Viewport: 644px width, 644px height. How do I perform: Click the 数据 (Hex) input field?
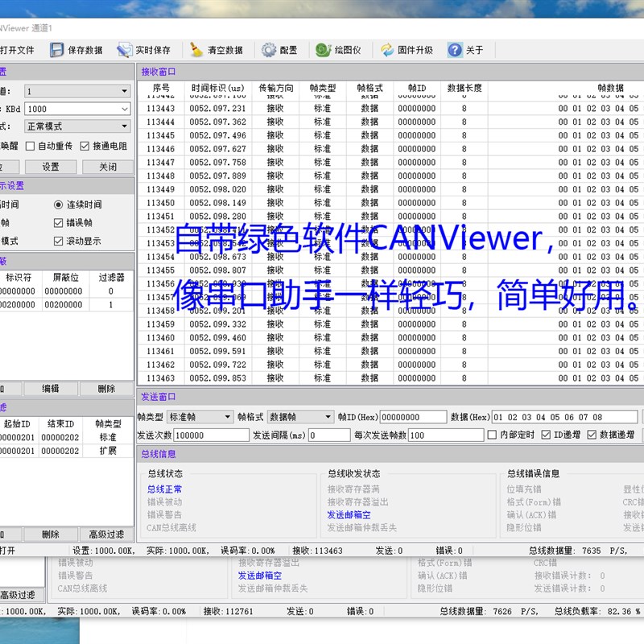[565, 417]
